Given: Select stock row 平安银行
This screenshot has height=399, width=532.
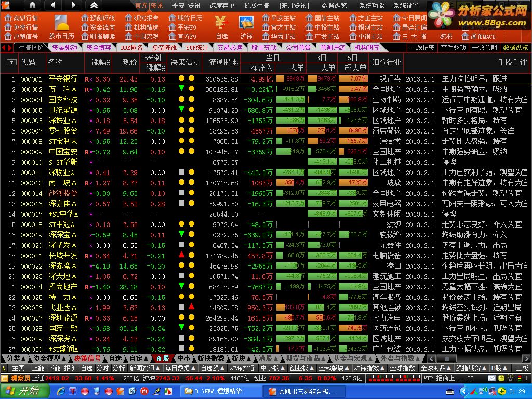Looking at the screenshot, I should point(266,79).
